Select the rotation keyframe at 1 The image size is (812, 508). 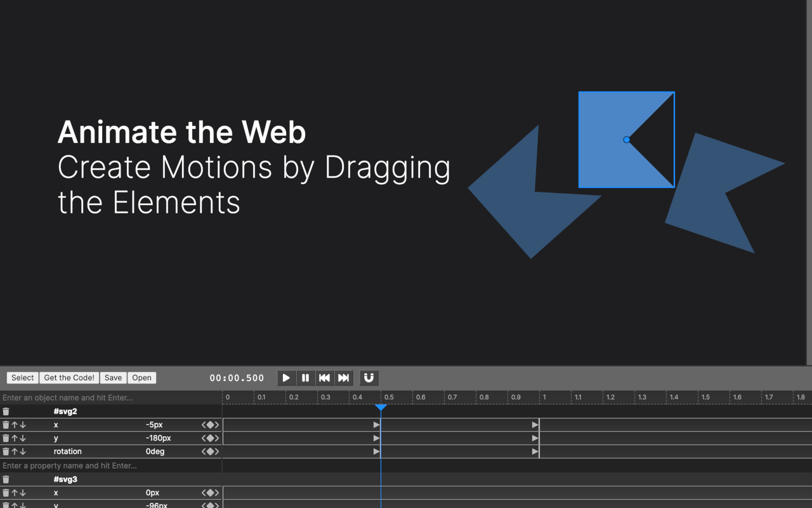point(535,451)
